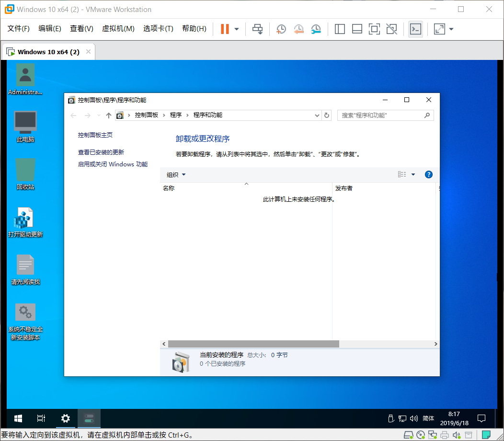Expand the chevron after 程序 breadcrumb
The image size is (504, 441).
[187, 115]
